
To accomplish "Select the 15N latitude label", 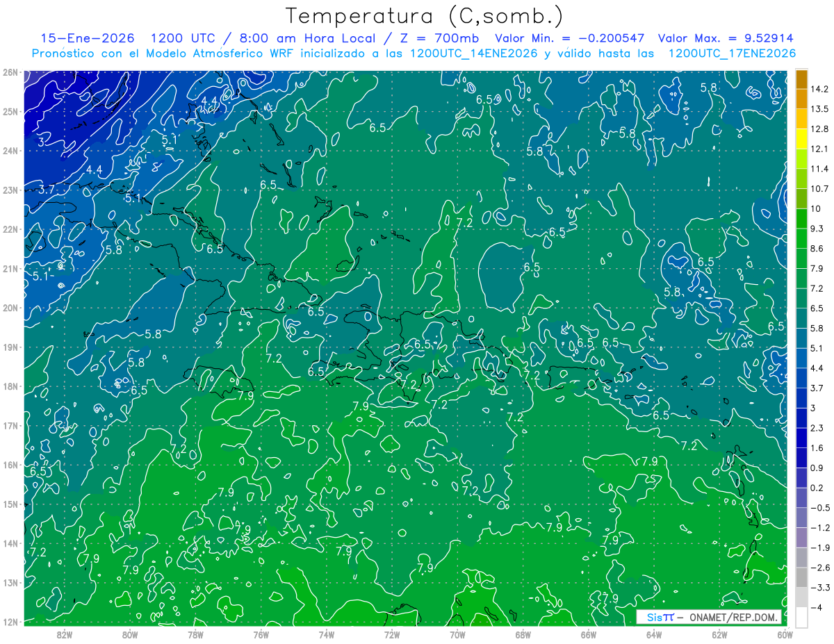I will 10,504.
